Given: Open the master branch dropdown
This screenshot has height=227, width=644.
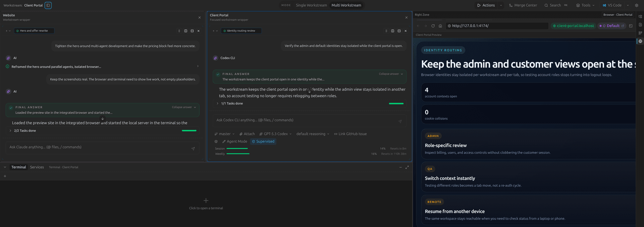Looking at the screenshot, I should [224, 134].
